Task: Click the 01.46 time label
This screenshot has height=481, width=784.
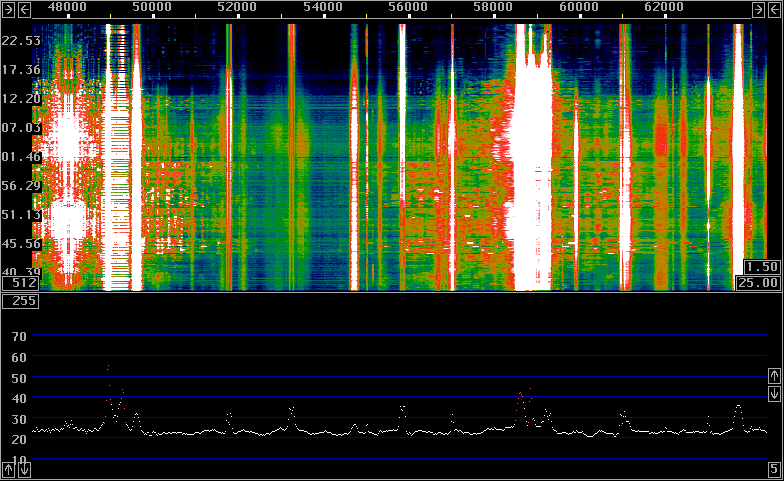Action: tap(21, 157)
